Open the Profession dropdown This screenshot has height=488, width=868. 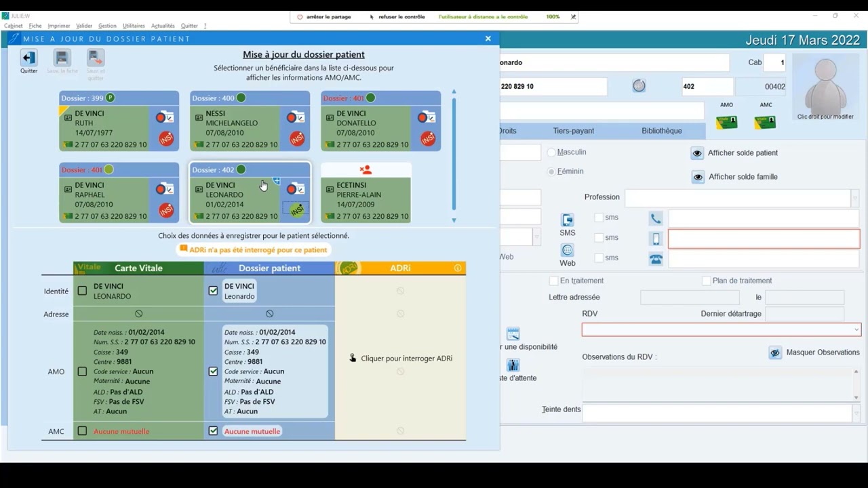[x=854, y=197]
